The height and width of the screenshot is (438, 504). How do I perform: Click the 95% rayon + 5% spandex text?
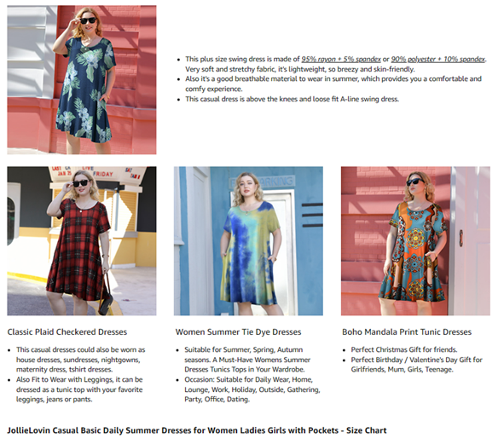(x=341, y=59)
